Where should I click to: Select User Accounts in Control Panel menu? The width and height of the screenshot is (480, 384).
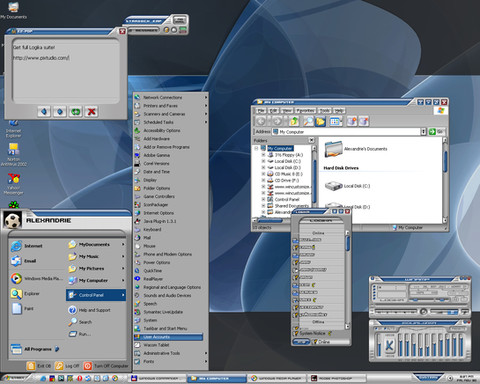(x=169, y=337)
